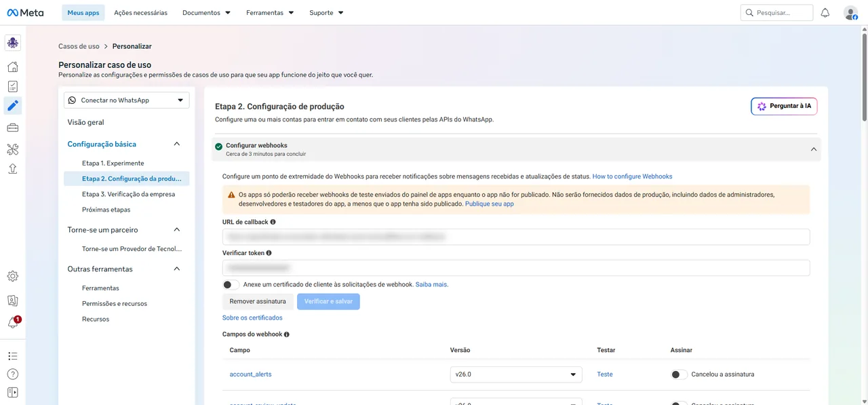Click the green check beside Configurar webhooks

click(218, 147)
